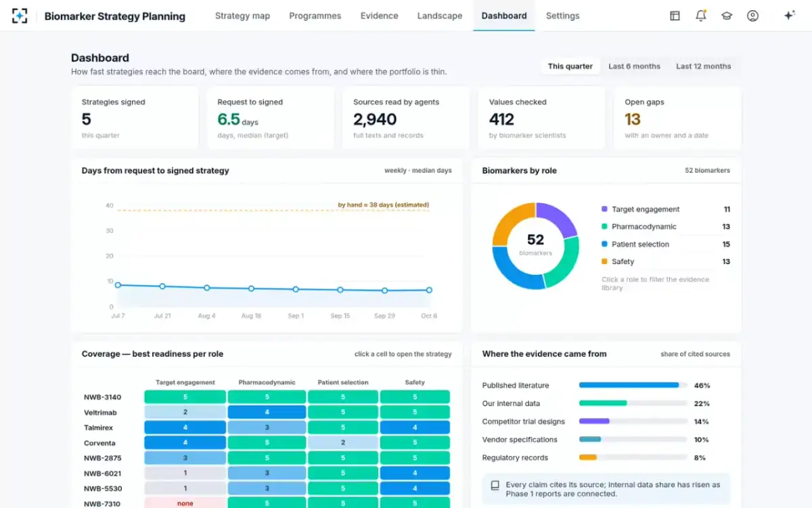
Task: Click the 'by hand = 38 days (estimated)' label
Action: pyautogui.click(x=383, y=205)
